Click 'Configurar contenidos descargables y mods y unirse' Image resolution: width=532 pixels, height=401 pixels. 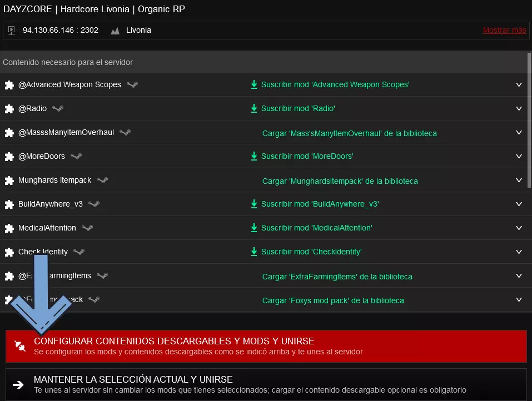266,346
